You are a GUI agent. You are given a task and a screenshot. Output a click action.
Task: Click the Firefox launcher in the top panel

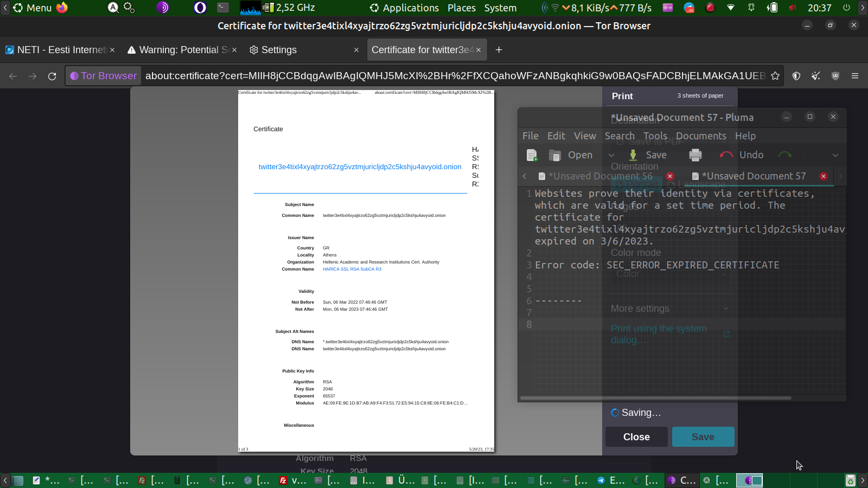click(x=62, y=8)
